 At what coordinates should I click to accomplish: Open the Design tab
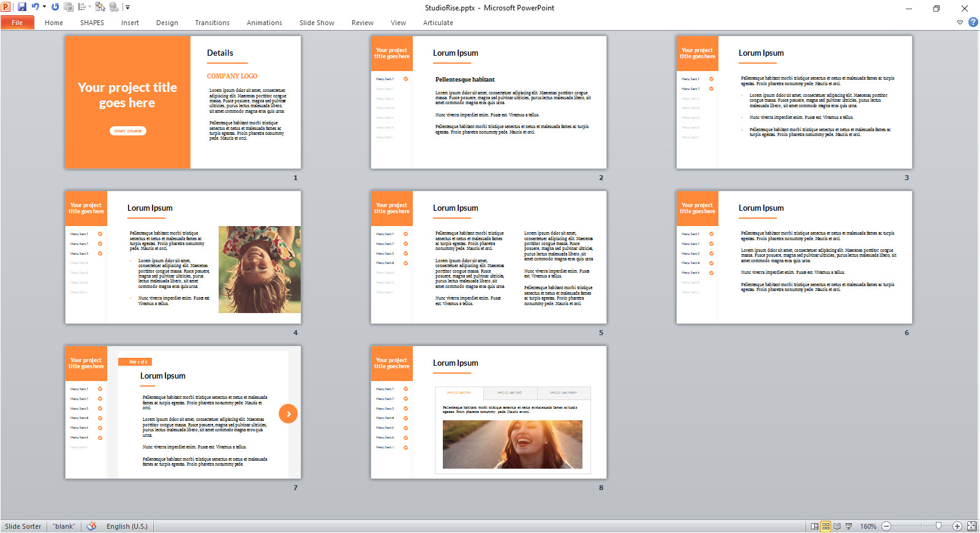(167, 23)
